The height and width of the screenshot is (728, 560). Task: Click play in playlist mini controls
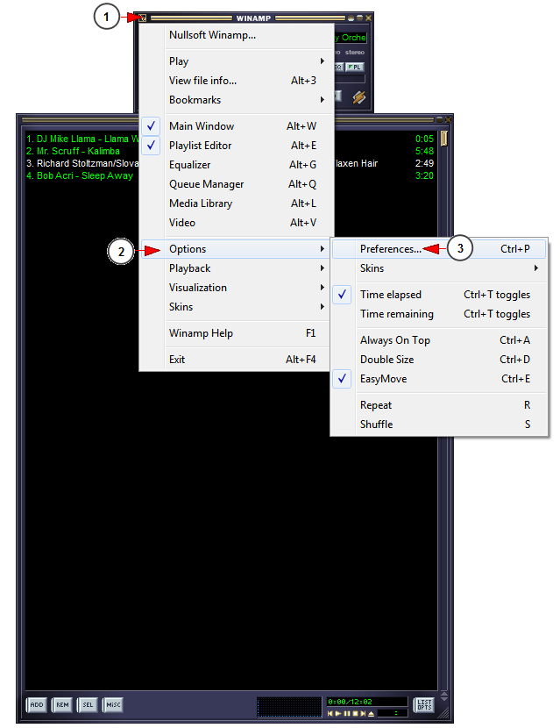(338, 714)
